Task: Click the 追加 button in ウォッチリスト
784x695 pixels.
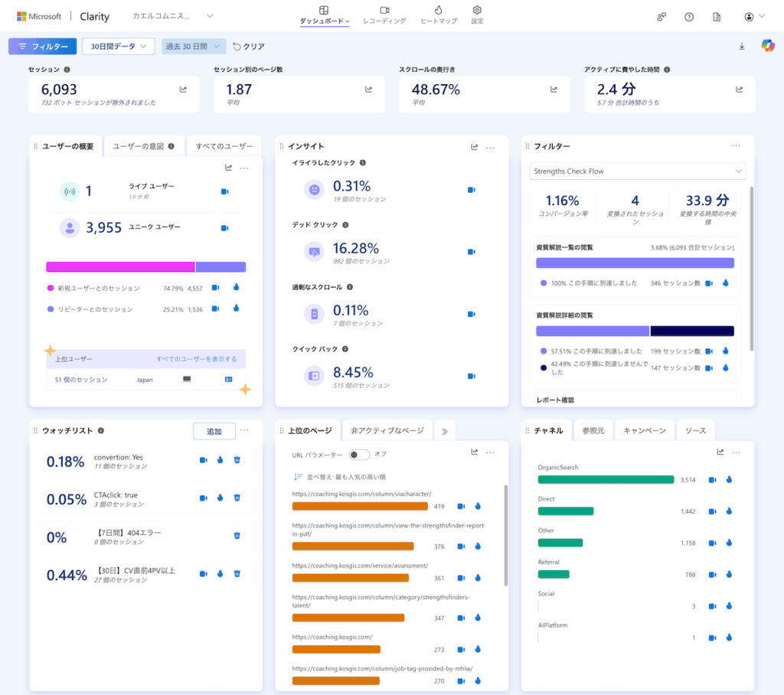Action: [x=214, y=430]
